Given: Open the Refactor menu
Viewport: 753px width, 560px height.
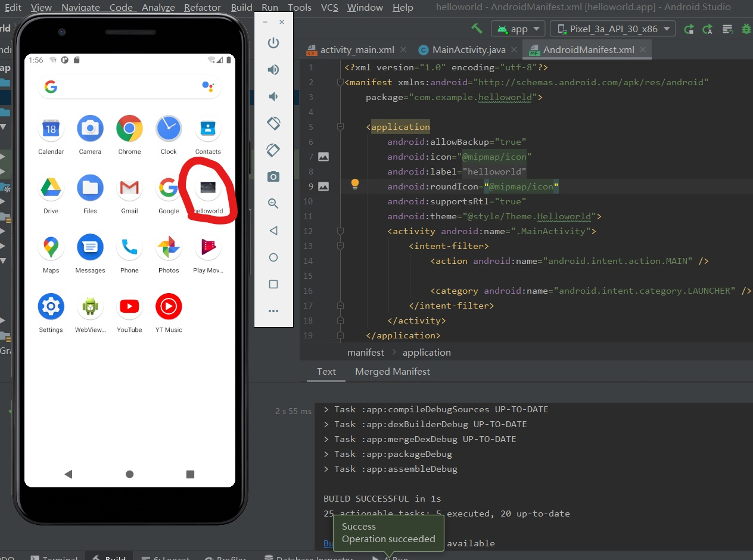Looking at the screenshot, I should click(203, 8).
